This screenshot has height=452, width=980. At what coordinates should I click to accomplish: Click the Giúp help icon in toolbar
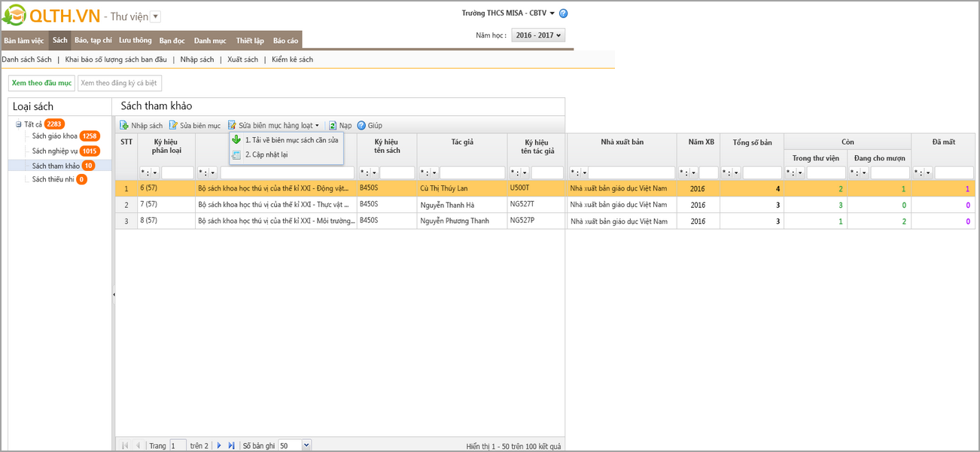(361, 126)
